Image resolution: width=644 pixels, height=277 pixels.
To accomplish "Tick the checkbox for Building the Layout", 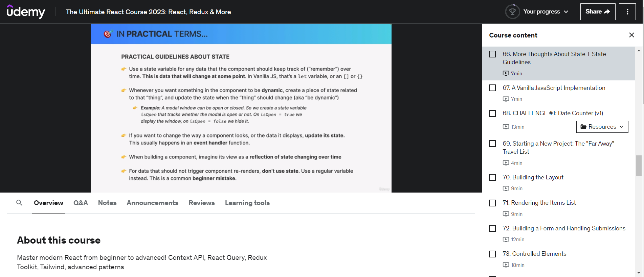I will 492,177.
